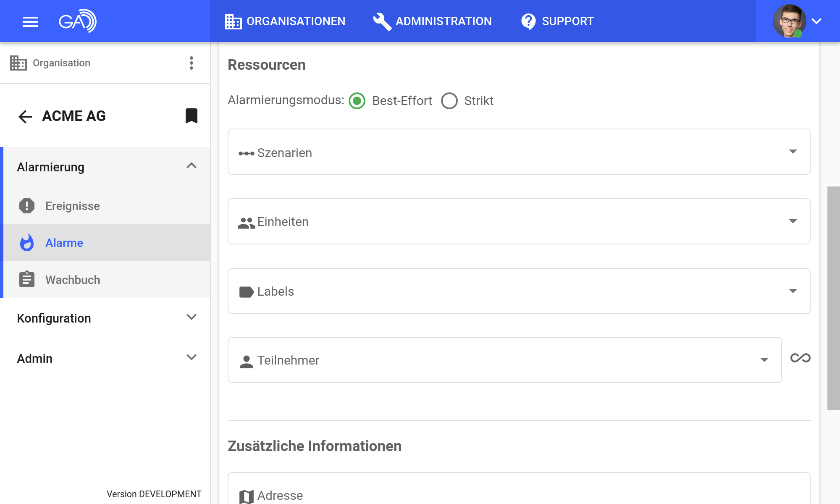Screen dimensions: 840x504
Task: Collapse the Alarmierung sidebar section
Action: click(x=191, y=166)
